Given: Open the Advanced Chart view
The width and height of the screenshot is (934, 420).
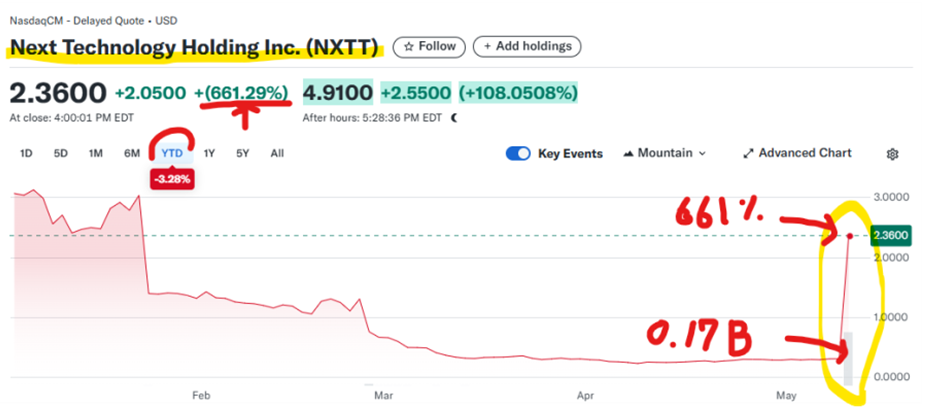Looking at the screenshot, I should [798, 153].
